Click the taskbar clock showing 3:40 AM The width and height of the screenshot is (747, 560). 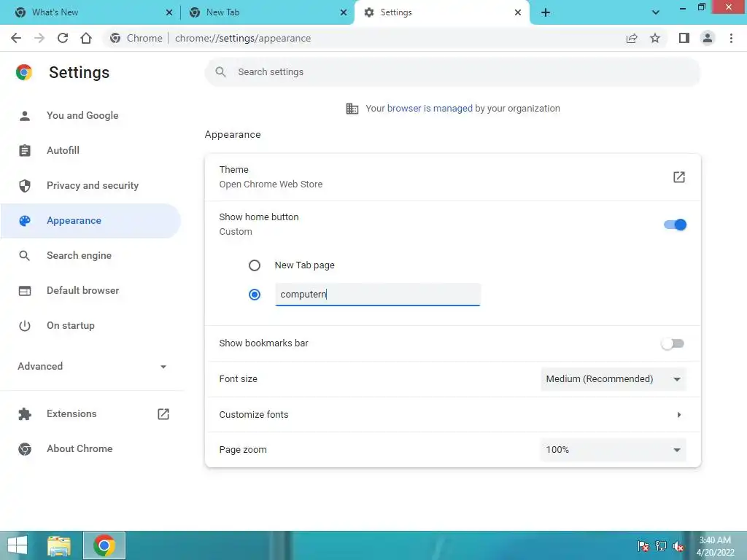(x=715, y=546)
